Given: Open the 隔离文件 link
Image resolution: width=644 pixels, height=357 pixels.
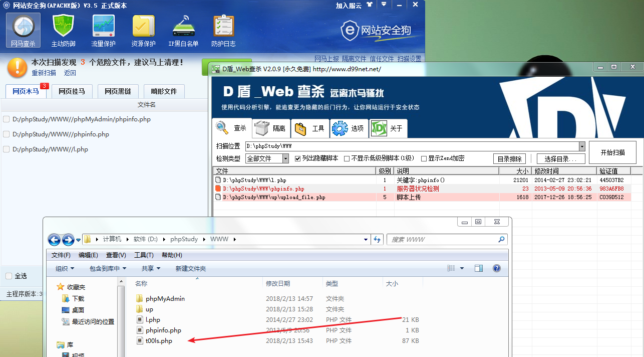Looking at the screenshot, I should point(355,59).
